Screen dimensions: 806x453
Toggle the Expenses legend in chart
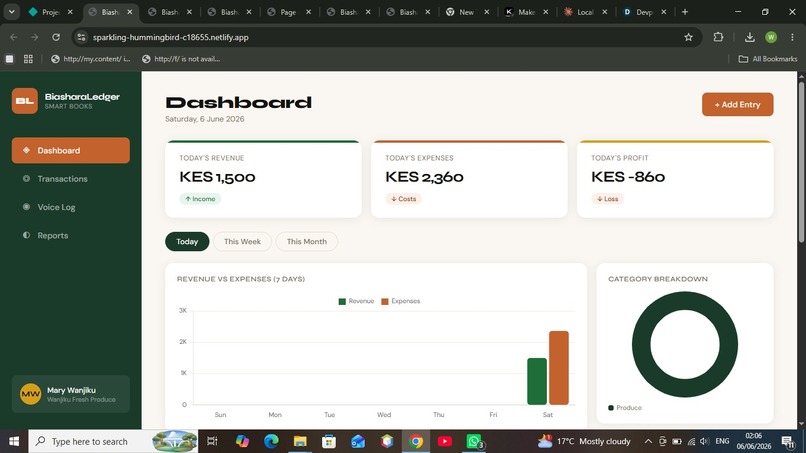pos(400,301)
